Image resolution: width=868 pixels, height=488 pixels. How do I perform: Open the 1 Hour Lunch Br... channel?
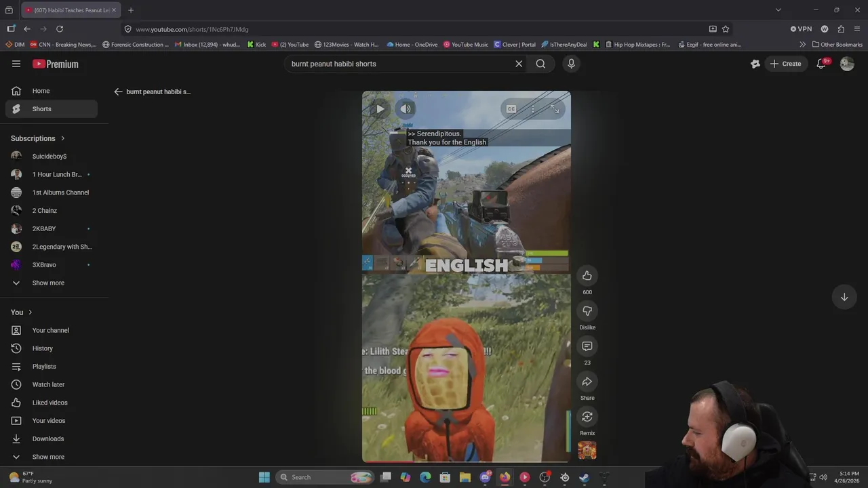[x=52, y=174]
